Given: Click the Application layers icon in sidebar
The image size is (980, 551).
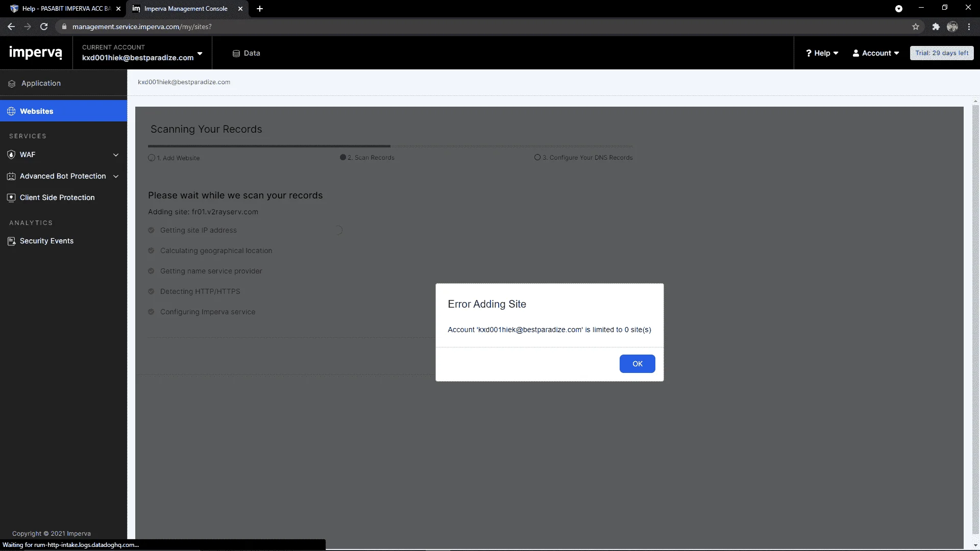Looking at the screenshot, I should pyautogui.click(x=12, y=84).
